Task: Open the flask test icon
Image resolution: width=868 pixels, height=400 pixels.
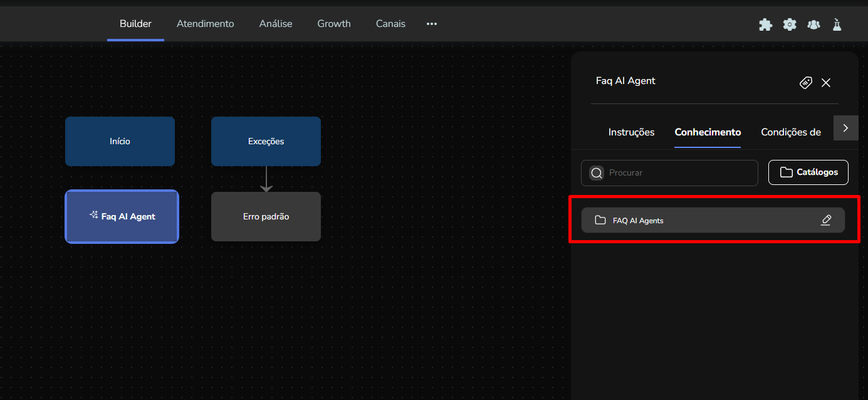Action: click(837, 24)
